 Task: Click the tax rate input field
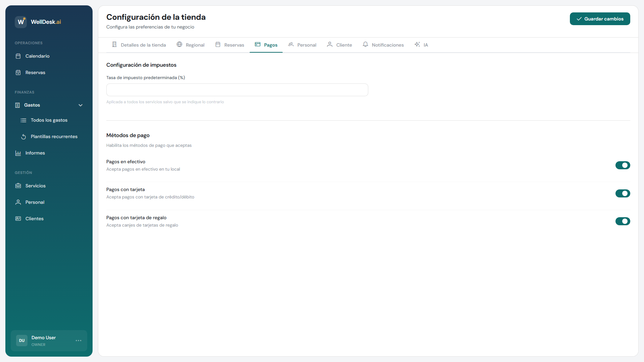[237, 90]
